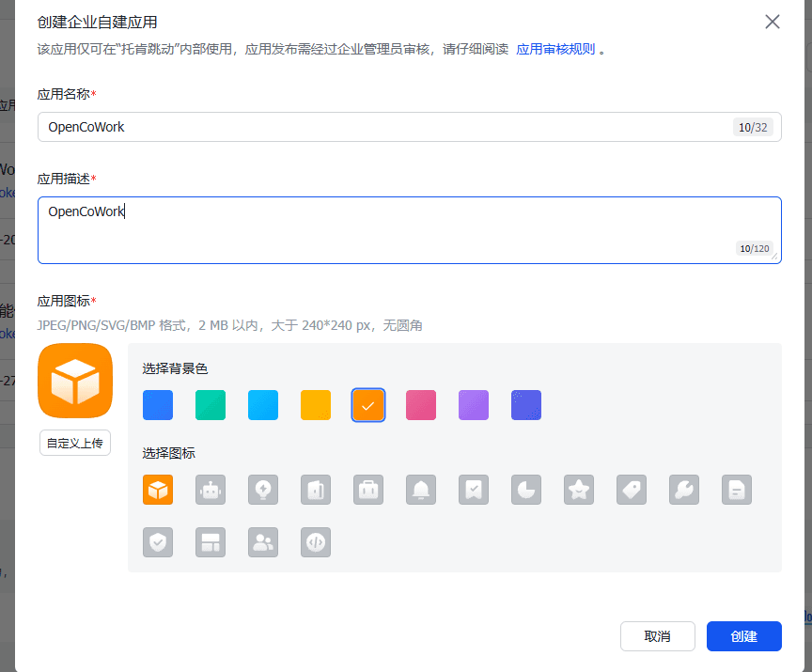This screenshot has height=672, width=812.
Task: Select the cube app icon
Action: (x=158, y=489)
